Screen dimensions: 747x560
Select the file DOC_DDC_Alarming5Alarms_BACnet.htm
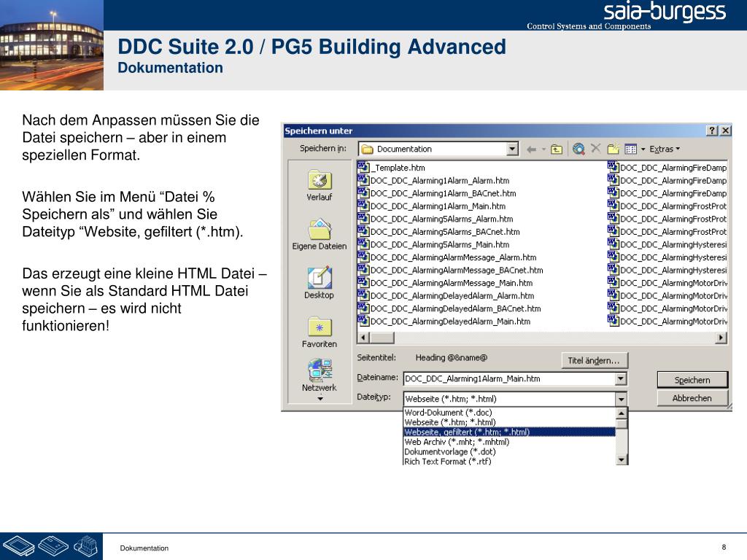coord(438,232)
